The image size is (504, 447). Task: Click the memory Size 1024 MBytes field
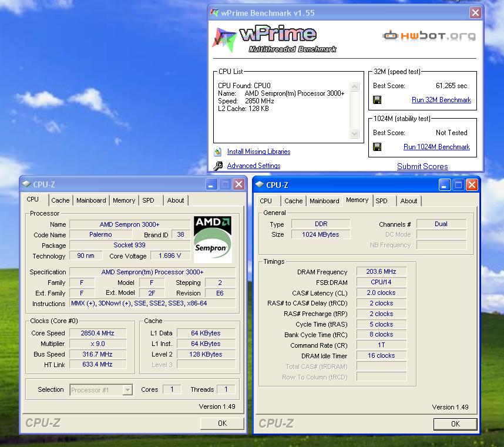pyautogui.click(x=321, y=234)
